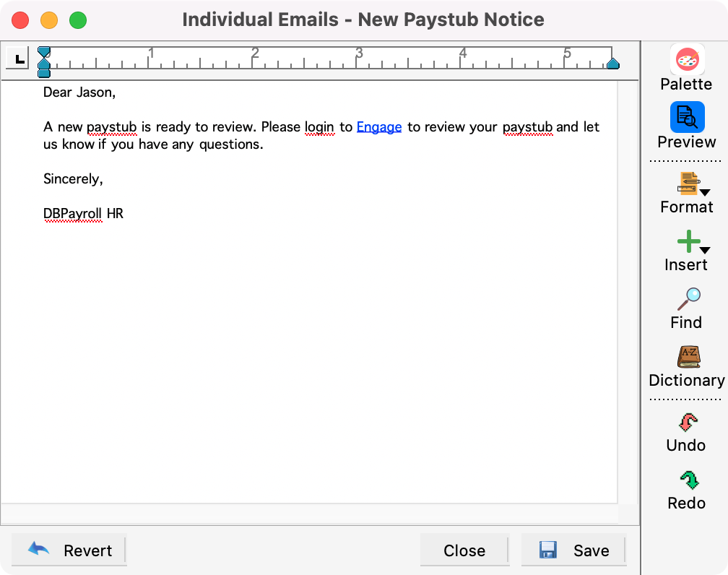728x575 pixels.
Task: Click the Redo arrow icon
Action: [x=688, y=480]
